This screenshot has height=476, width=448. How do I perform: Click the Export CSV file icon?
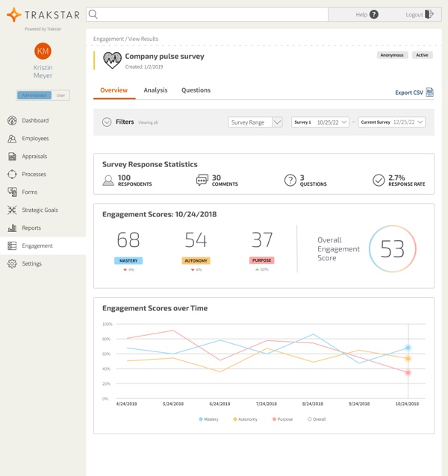pyautogui.click(x=430, y=93)
